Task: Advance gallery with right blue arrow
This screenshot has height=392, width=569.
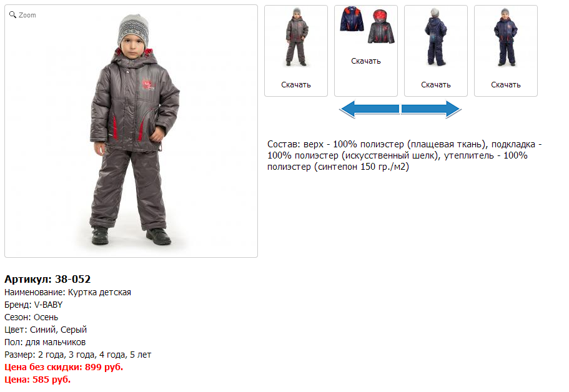Action: [x=432, y=109]
